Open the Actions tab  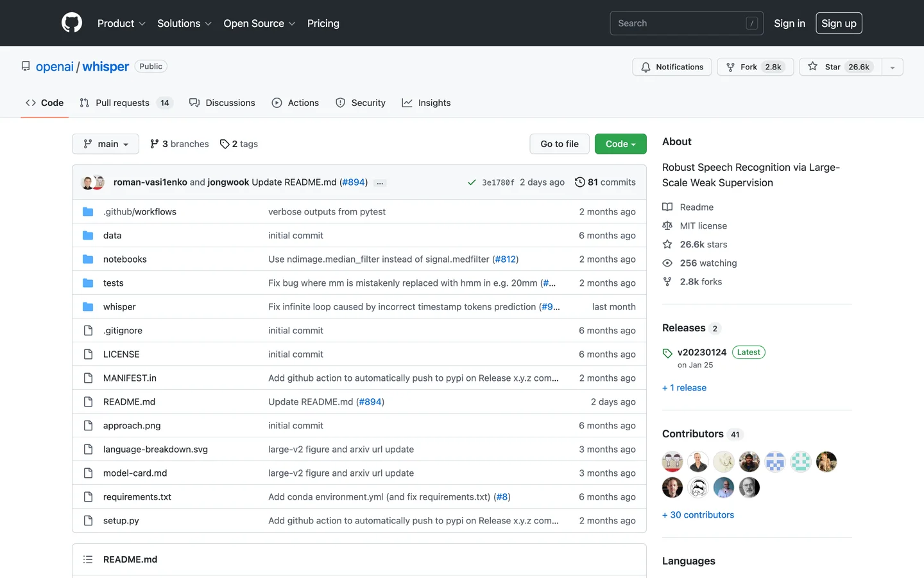point(295,103)
